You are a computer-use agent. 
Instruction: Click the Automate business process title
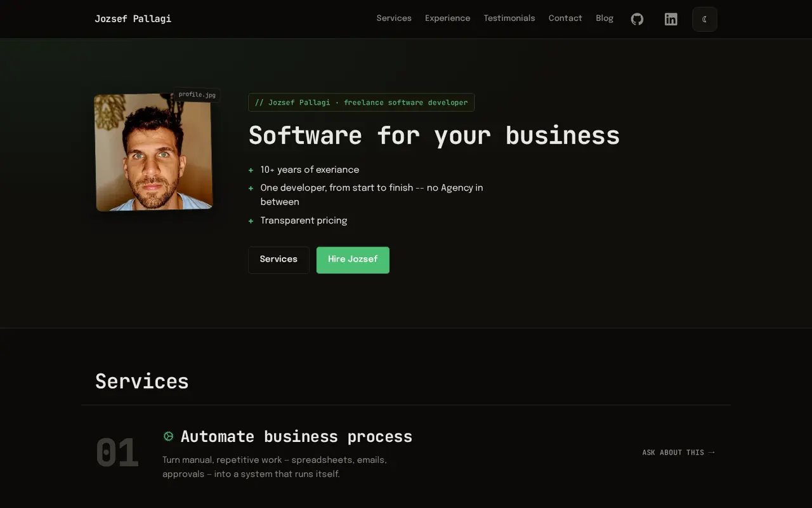[x=296, y=436]
